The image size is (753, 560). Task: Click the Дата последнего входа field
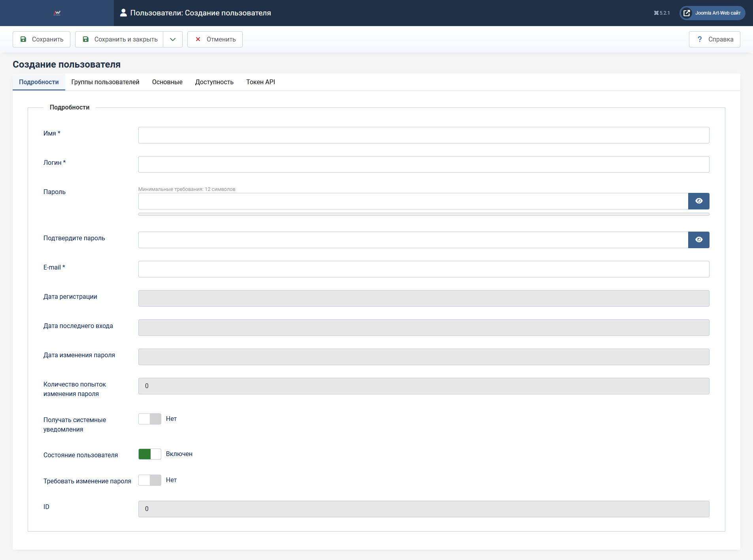(x=424, y=328)
